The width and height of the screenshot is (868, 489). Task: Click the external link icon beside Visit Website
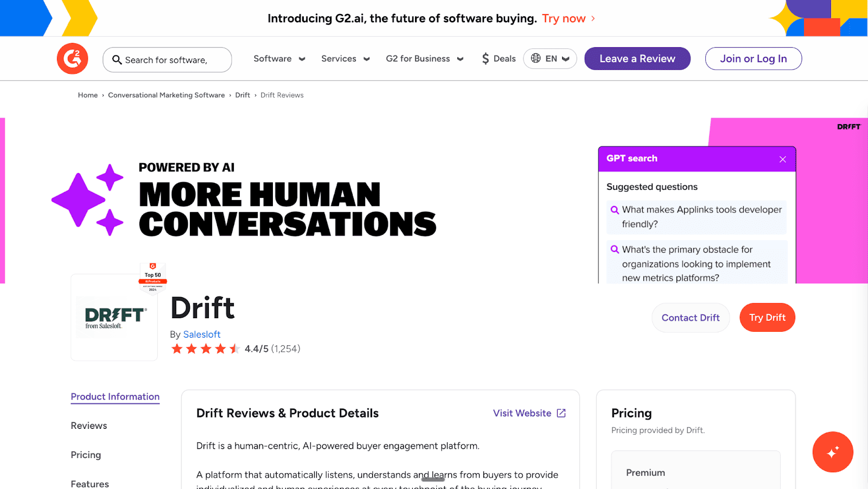561,413
